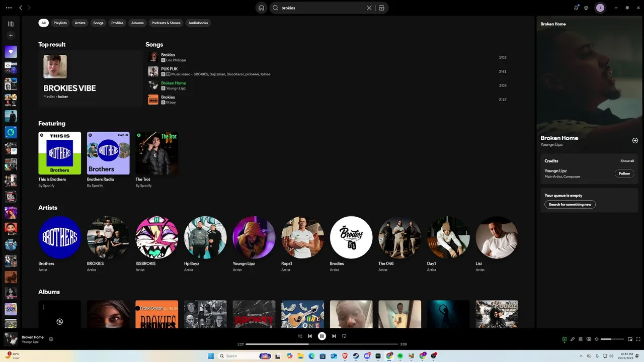Mute volume with the speaker icon
The width and height of the screenshot is (644, 362).
(x=597, y=339)
